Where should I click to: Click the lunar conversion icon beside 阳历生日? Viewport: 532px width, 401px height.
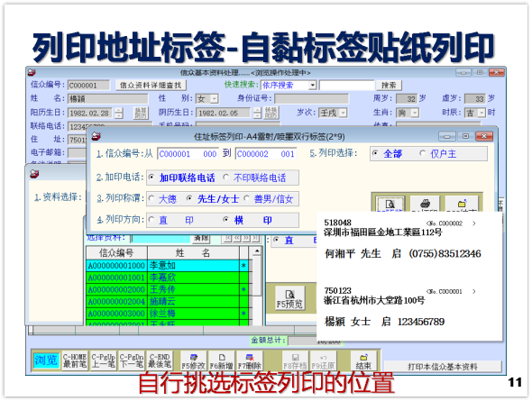click(x=141, y=113)
